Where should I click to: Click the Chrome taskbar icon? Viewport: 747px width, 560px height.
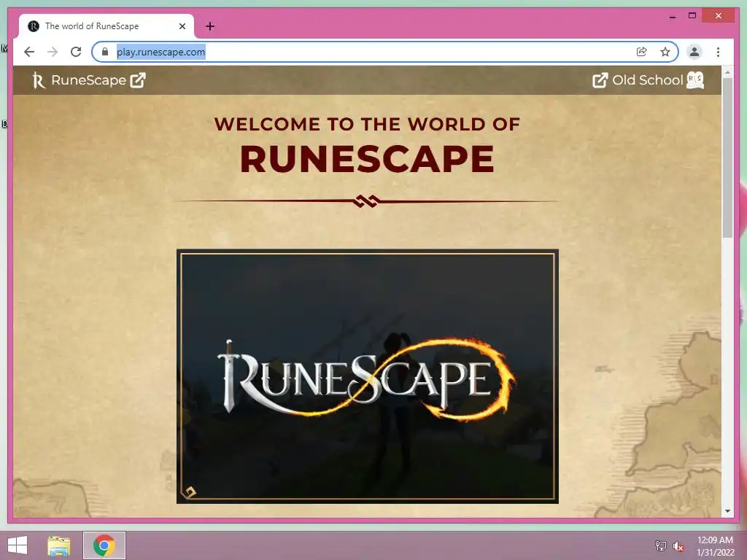pyautogui.click(x=104, y=545)
